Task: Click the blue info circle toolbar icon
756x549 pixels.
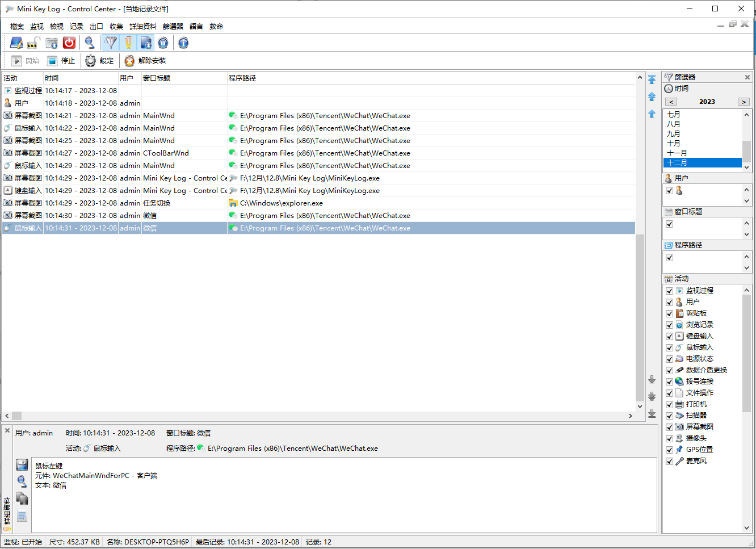Action: (183, 43)
